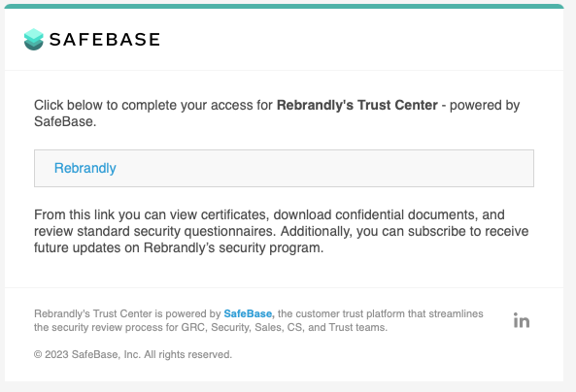The width and height of the screenshot is (576, 392).
Task: Follow the blue SafeBase footer link
Action: (249, 313)
